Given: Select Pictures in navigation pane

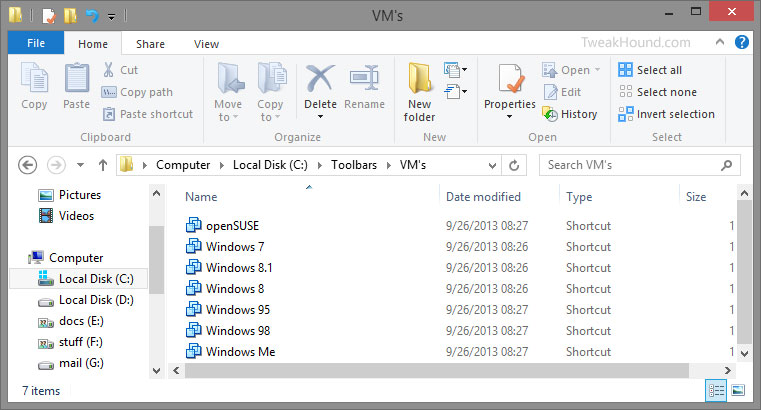Looking at the screenshot, I should (70, 195).
